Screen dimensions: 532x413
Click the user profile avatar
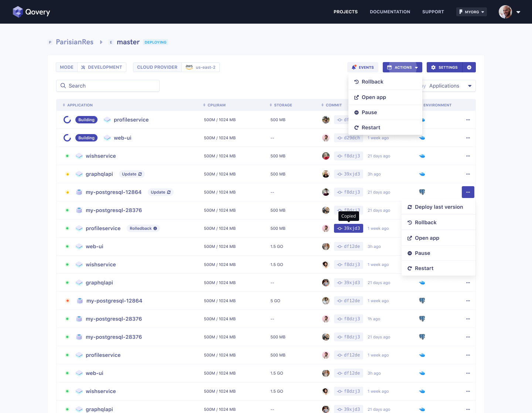[x=505, y=12]
